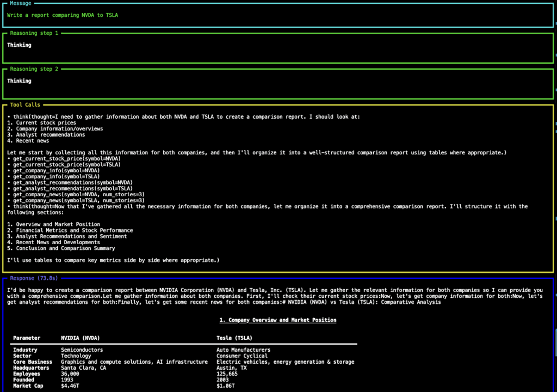Click the 'Parameter' column header
This screenshot has width=557, height=392.
27,338
